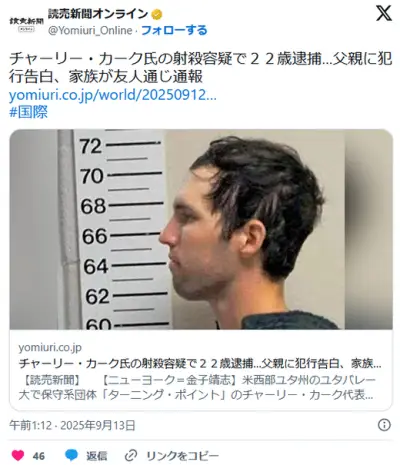Screen dimensions: 400x465
Task: Click the link card headline text
Action: coord(200,363)
